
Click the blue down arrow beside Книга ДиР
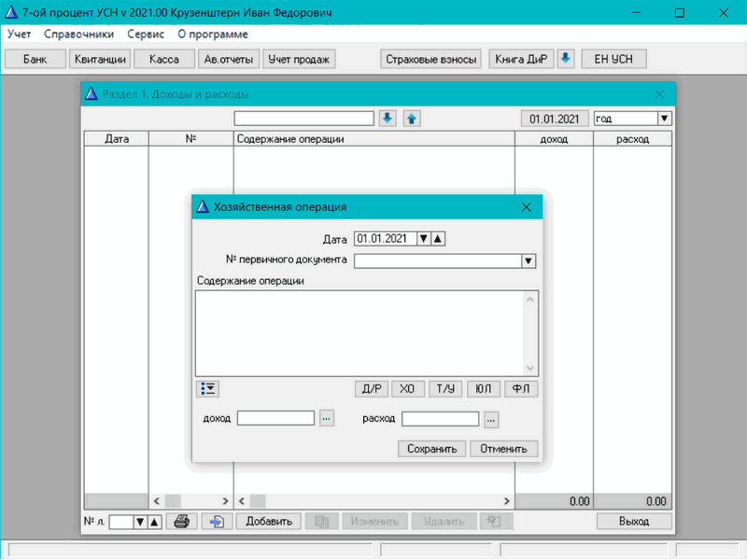[565, 59]
